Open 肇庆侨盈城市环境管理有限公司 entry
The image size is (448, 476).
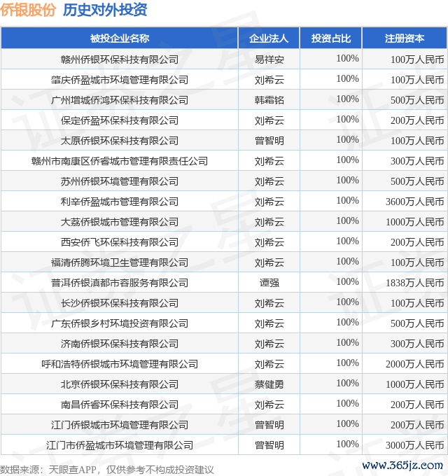click(120, 80)
